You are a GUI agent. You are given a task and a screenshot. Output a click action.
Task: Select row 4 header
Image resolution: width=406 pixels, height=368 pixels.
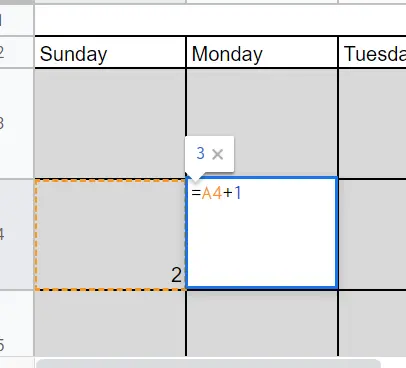[x=17, y=234]
